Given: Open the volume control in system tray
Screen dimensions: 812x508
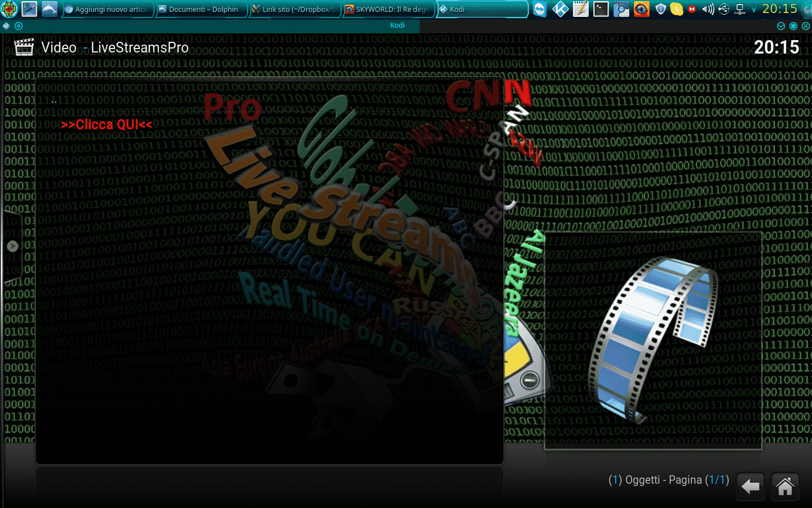Looking at the screenshot, I should click(x=708, y=9).
